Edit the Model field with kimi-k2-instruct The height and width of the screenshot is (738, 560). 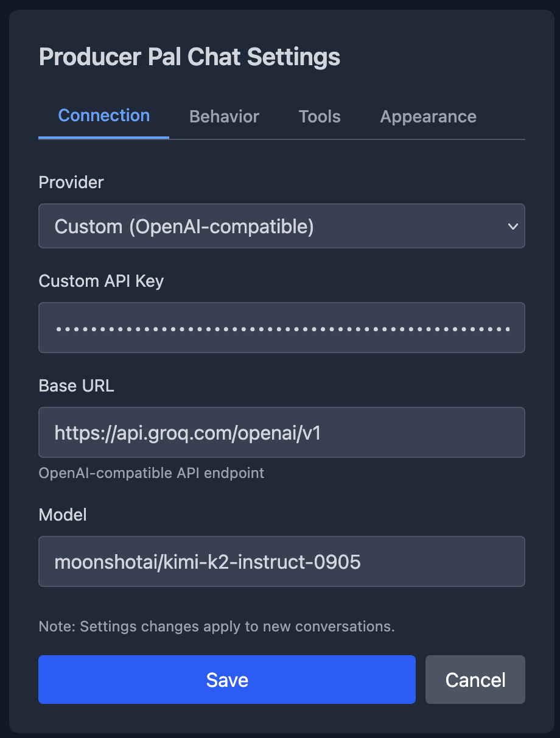click(281, 561)
